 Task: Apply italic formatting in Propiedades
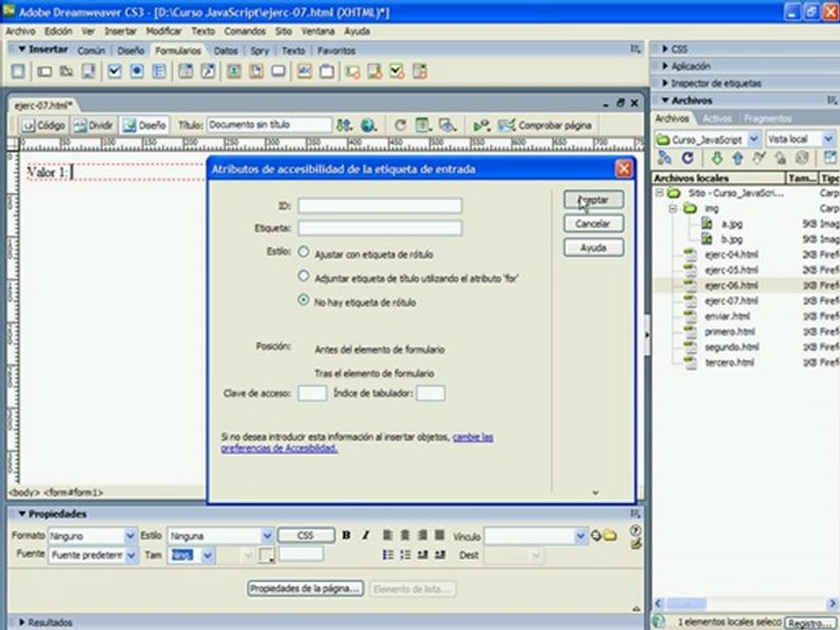(x=366, y=535)
